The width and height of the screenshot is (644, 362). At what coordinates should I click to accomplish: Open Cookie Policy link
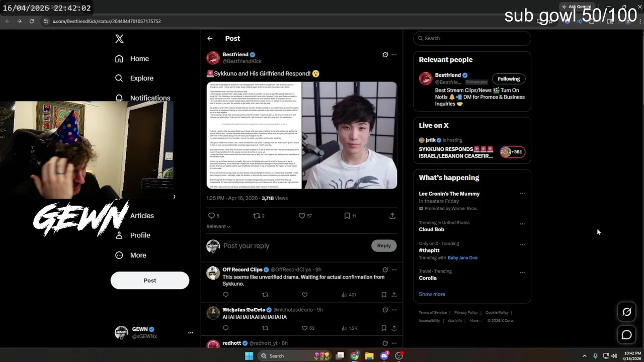click(x=497, y=313)
